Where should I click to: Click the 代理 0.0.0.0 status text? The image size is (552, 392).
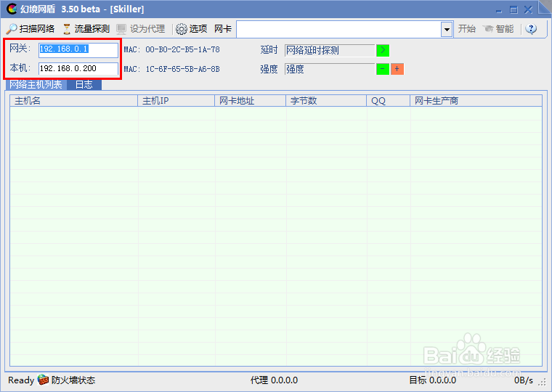275,380
